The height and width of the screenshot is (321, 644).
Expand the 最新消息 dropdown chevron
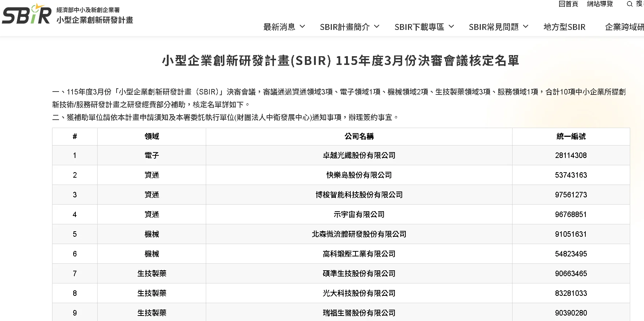302,27
